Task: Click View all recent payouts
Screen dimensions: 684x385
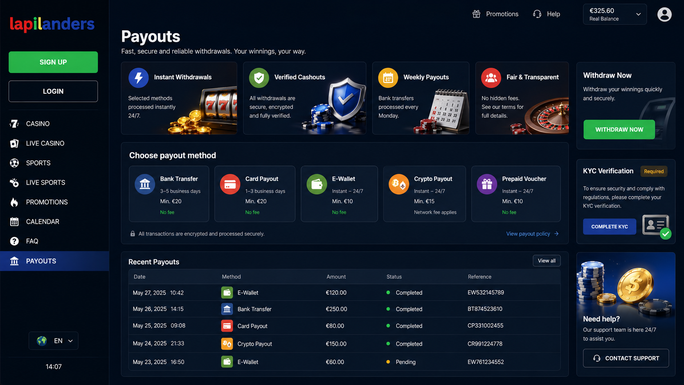Action: point(547,261)
